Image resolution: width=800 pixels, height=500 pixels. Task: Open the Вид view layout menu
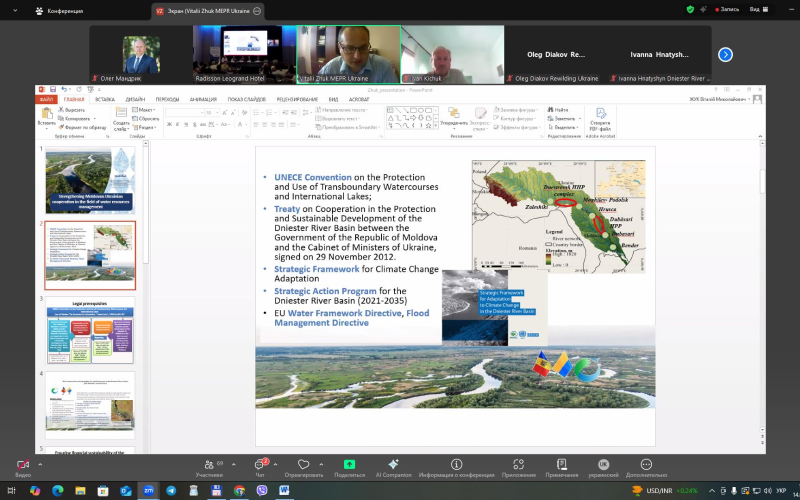coord(758,10)
